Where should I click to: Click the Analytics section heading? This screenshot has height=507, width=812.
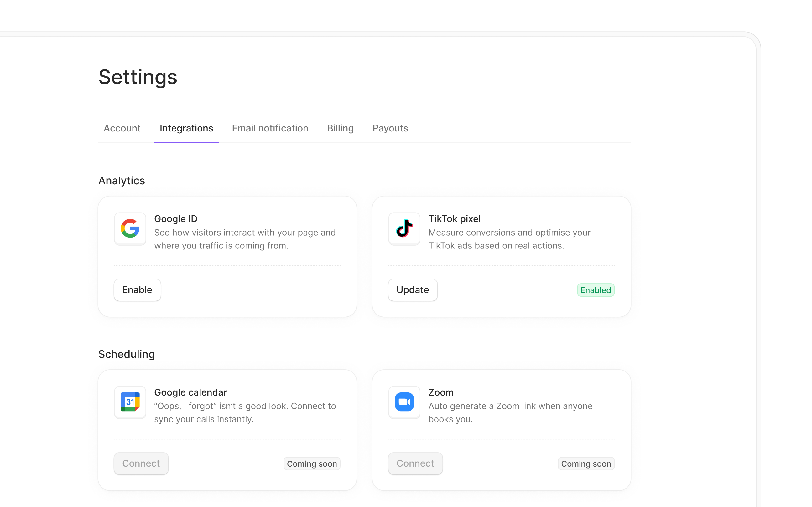pyautogui.click(x=122, y=180)
